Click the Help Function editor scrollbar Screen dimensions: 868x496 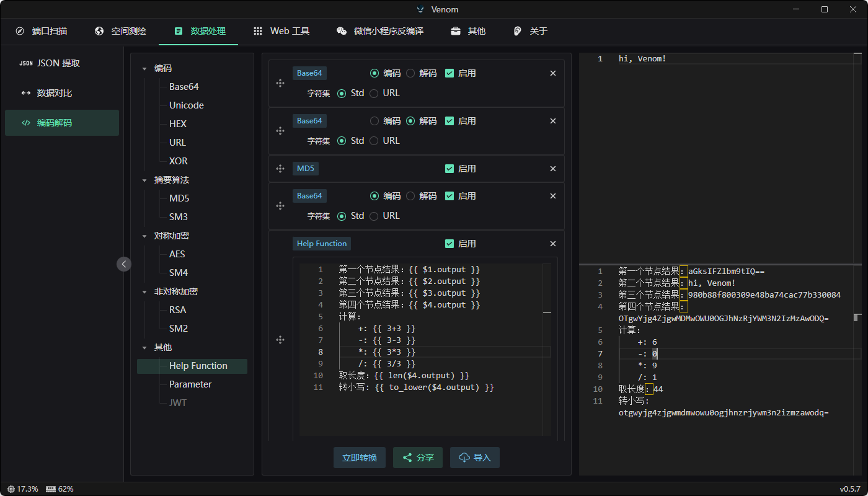(547, 351)
